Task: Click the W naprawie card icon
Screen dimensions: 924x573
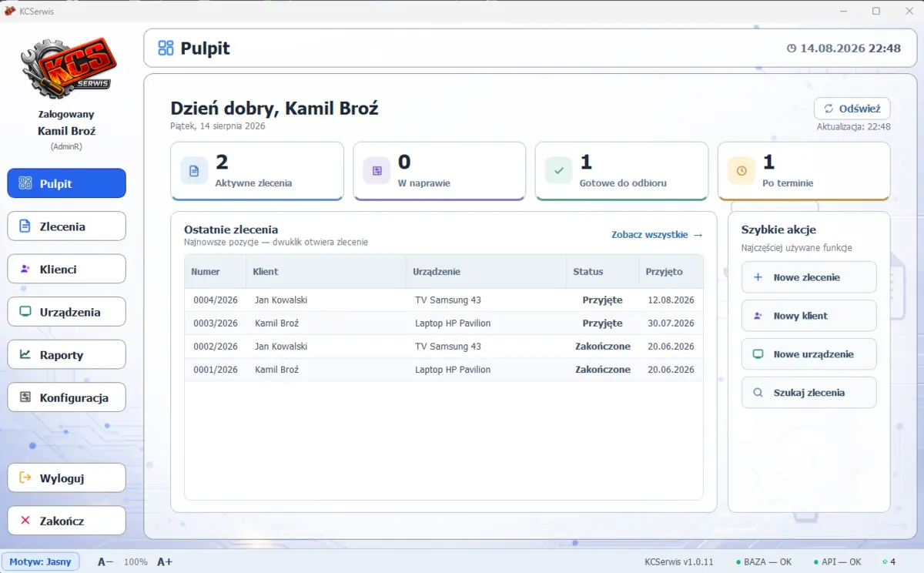Action: [x=377, y=171]
